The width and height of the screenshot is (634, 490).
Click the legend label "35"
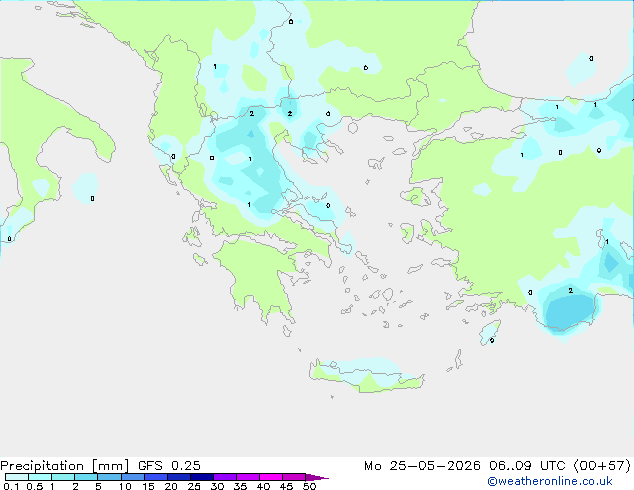tap(240, 486)
